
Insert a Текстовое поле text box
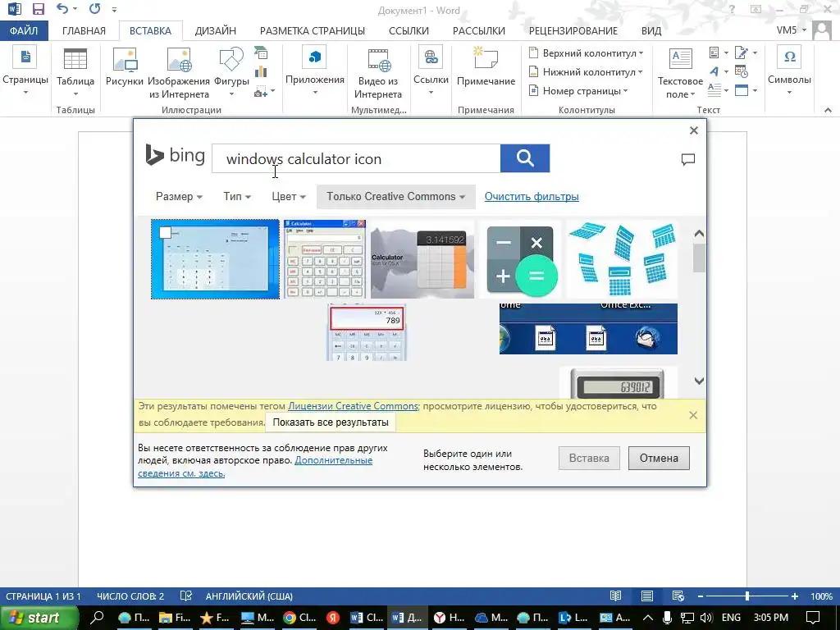[x=680, y=73]
